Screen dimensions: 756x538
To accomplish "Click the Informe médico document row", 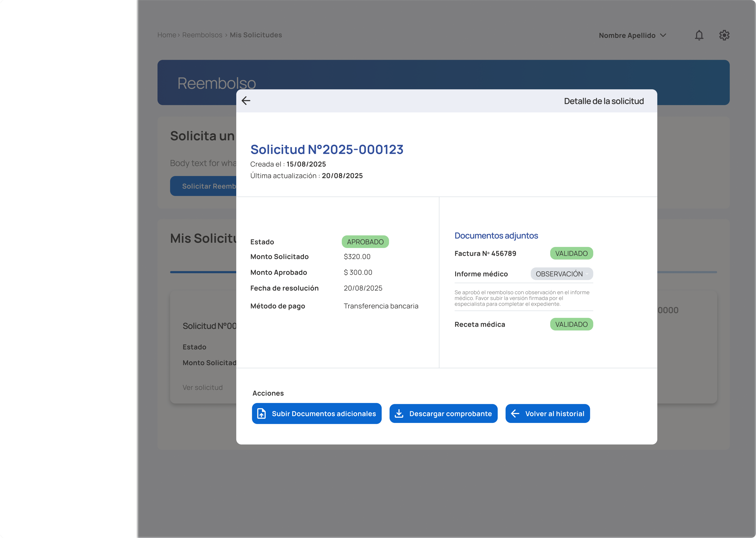I will pyautogui.click(x=481, y=274).
